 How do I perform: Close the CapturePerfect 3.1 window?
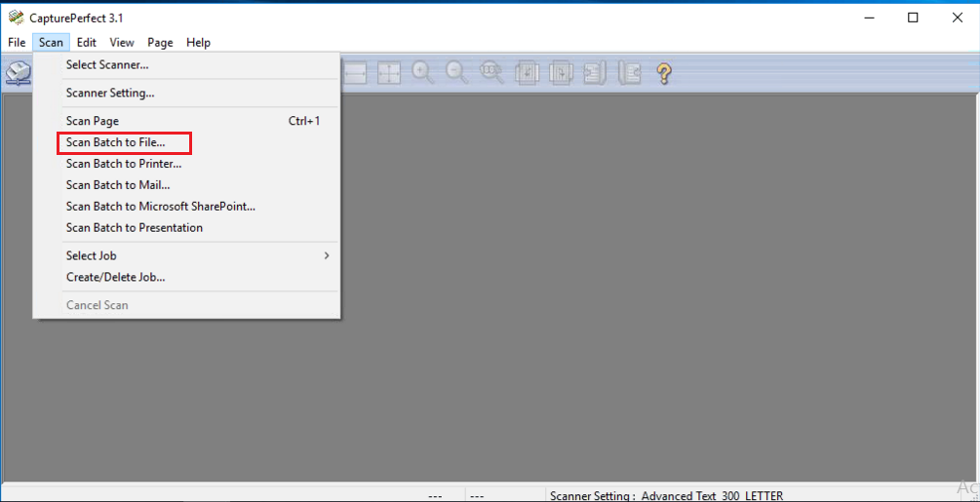click(x=957, y=18)
